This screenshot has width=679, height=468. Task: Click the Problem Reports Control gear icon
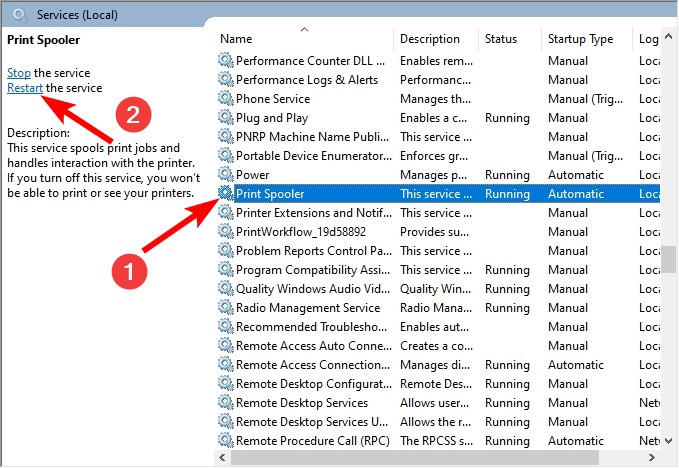pos(226,250)
